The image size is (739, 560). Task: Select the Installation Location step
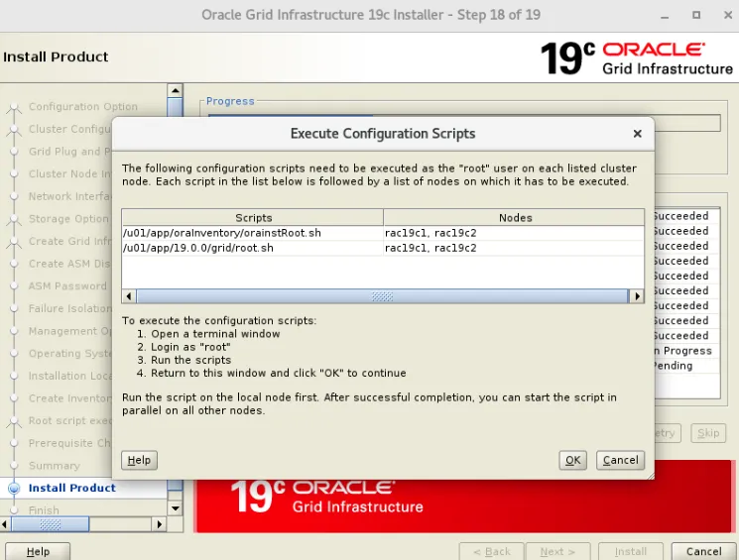(x=69, y=376)
